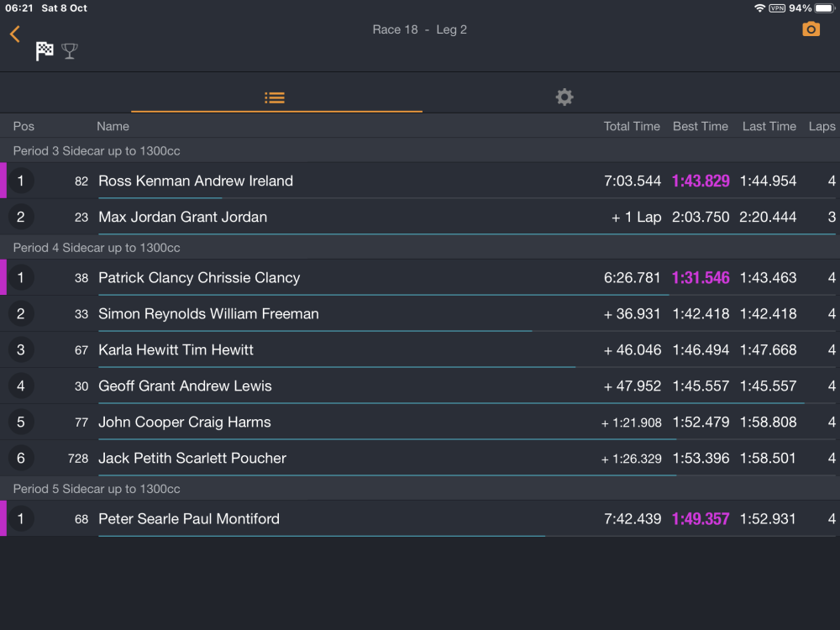840x630 pixels.
Task: Select best time 1:31.546
Action: click(x=701, y=277)
